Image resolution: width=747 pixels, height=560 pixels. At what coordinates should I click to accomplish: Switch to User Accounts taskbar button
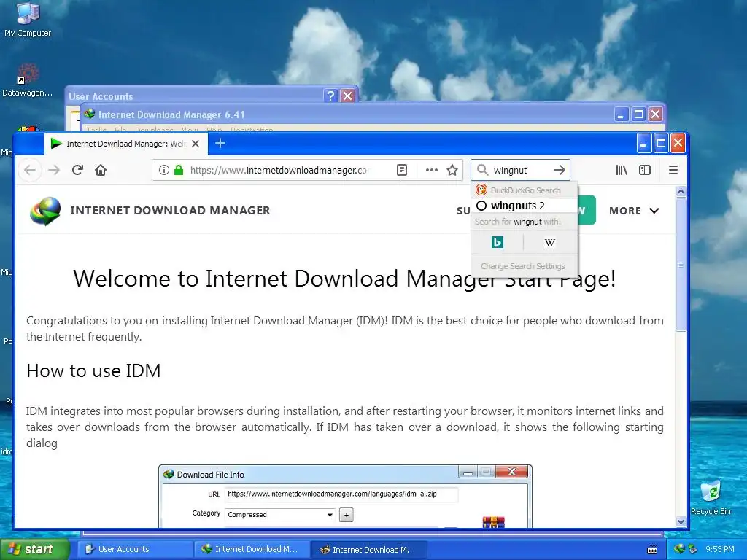pos(135,550)
